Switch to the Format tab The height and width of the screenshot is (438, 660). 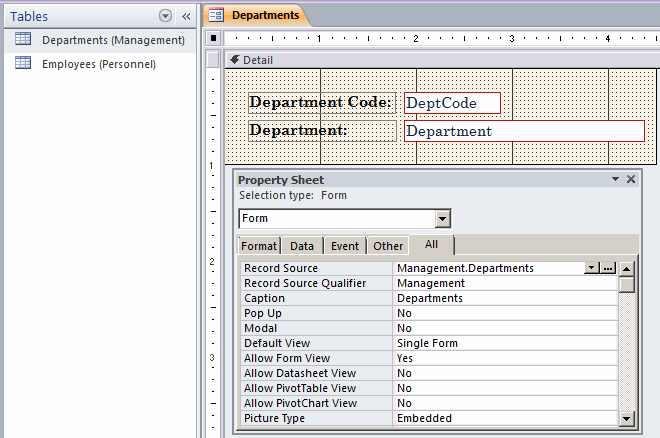pyautogui.click(x=259, y=246)
